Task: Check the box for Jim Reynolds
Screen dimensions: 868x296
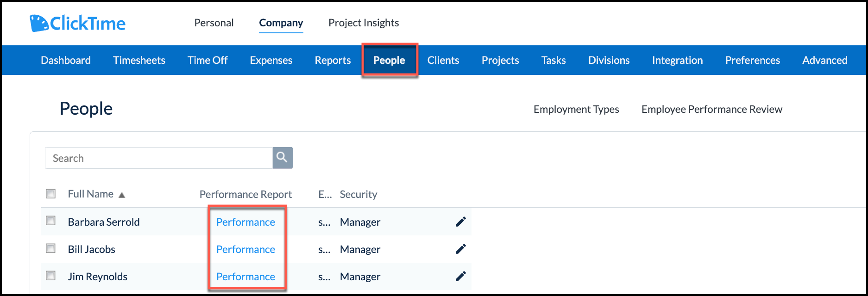Action: [51, 276]
